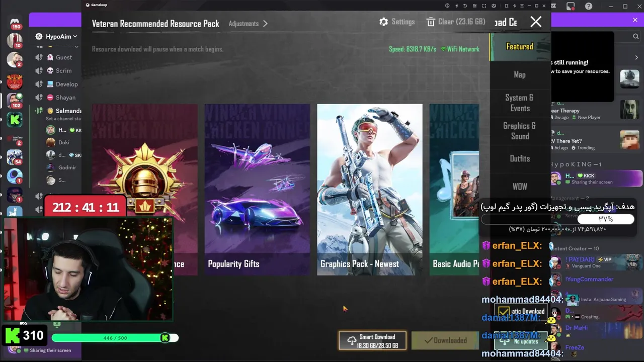The width and height of the screenshot is (644, 362).
Task: Open Discord inbox icon in title bar
Action: point(571,6)
